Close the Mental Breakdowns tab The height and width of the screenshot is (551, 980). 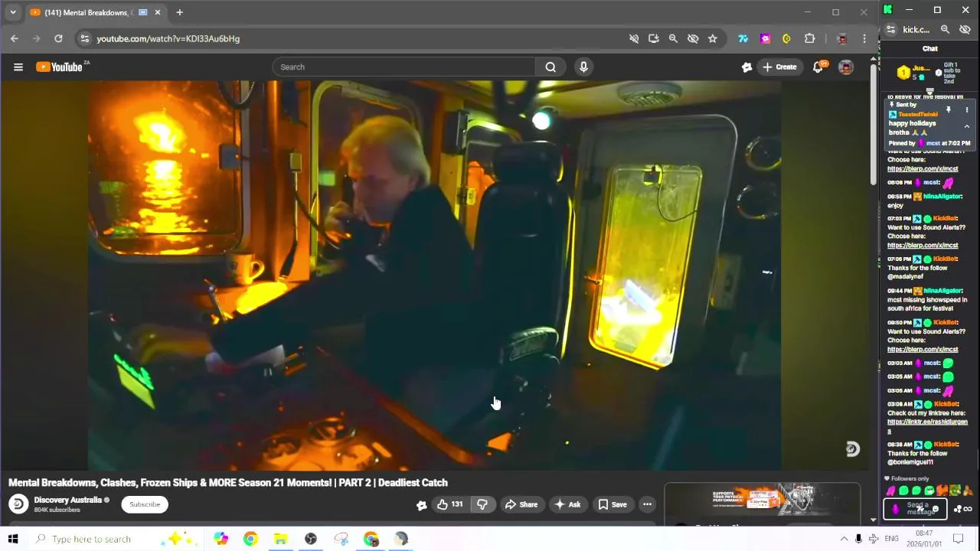[x=158, y=12]
